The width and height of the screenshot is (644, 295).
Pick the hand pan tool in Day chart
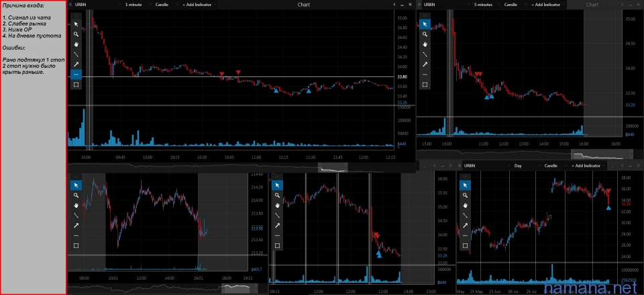point(466,206)
